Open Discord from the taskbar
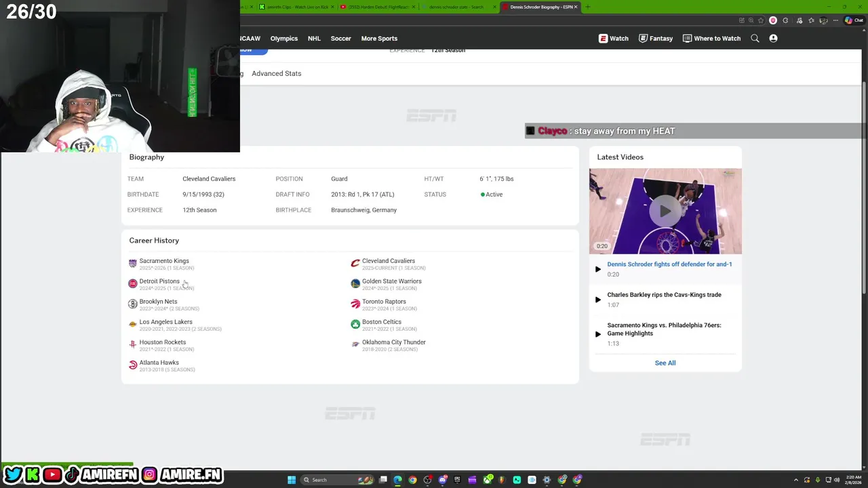This screenshot has width=868, height=488. 442,480
